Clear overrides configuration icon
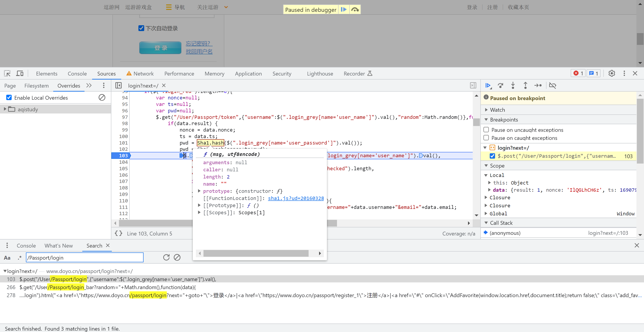 tap(102, 97)
